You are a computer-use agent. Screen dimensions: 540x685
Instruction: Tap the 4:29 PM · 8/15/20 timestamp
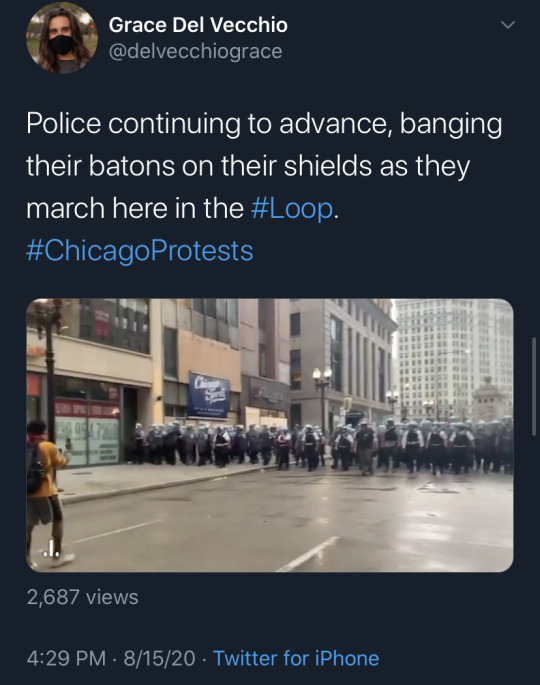(x=111, y=658)
